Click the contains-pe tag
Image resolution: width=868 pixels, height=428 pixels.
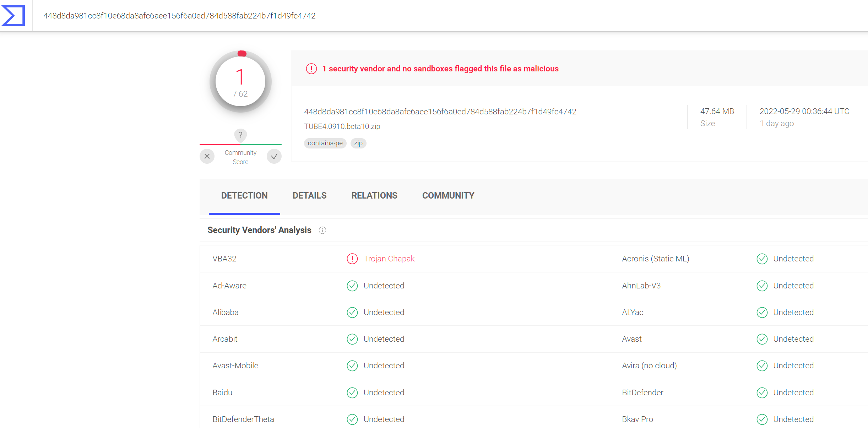(x=325, y=143)
